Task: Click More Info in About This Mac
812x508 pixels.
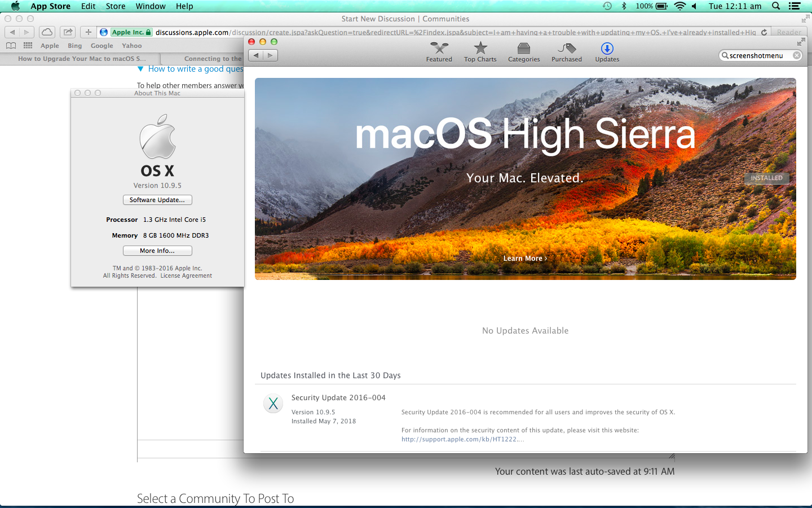Action: tap(157, 251)
